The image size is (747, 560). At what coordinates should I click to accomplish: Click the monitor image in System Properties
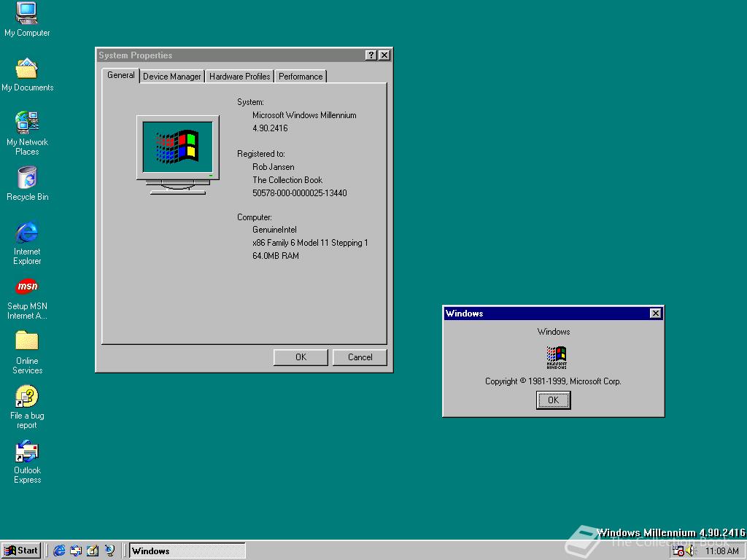click(178, 155)
